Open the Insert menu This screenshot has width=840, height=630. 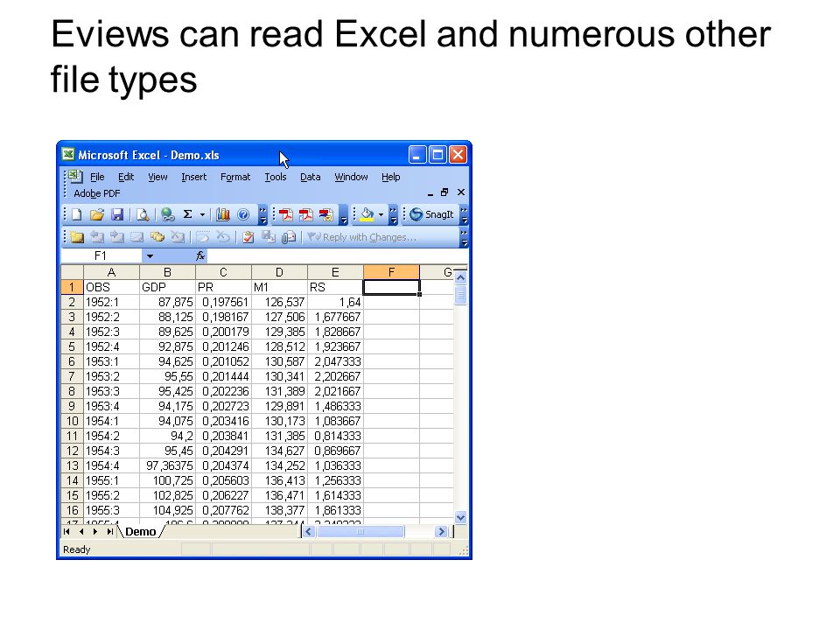(193, 177)
